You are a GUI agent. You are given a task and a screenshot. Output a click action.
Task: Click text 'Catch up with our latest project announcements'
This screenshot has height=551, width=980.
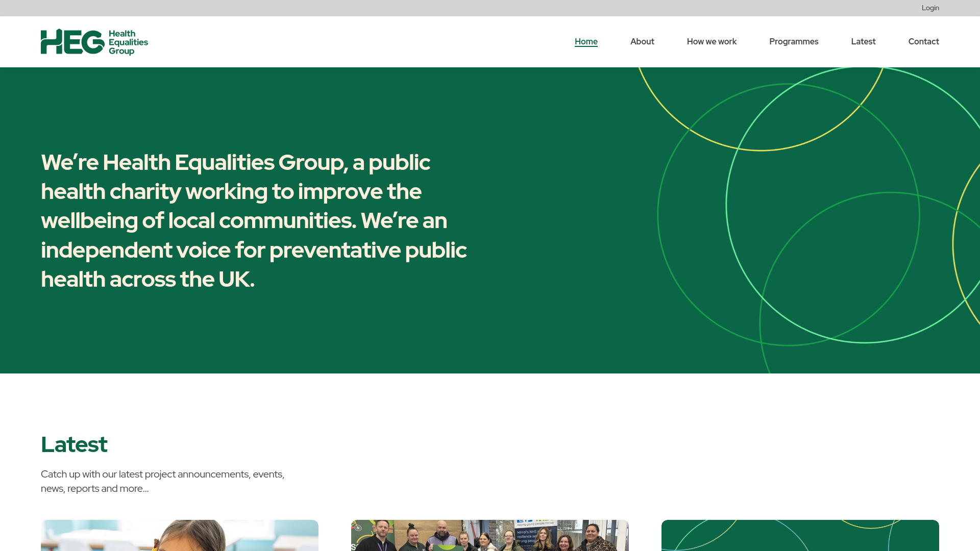point(145,474)
